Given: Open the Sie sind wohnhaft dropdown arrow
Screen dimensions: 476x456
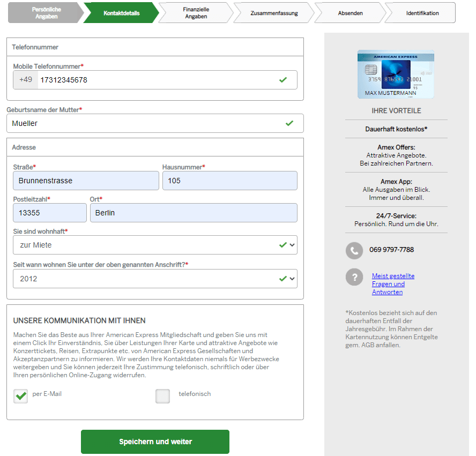Looking at the screenshot, I should point(292,245).
